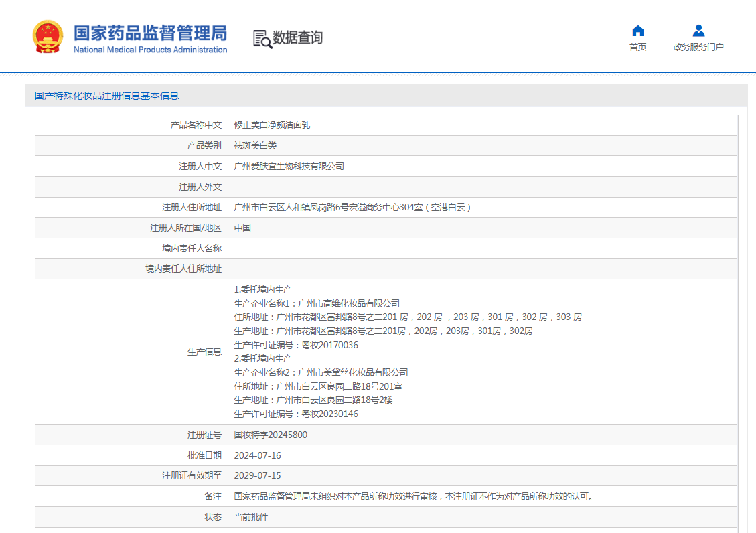Click the registrant 广州爱肤宜生物科技有限公司

(x=289, y=166)
